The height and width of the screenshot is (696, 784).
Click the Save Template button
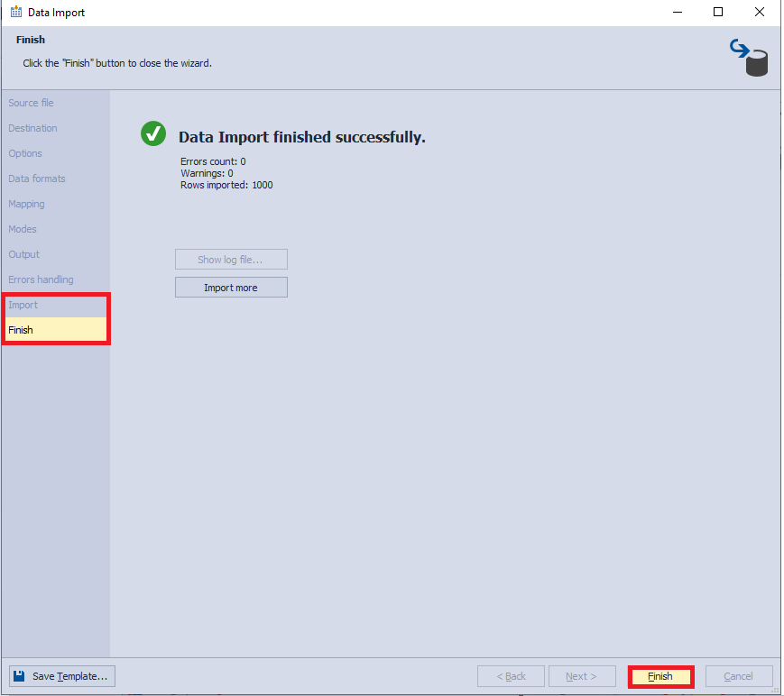coord(62,676)
